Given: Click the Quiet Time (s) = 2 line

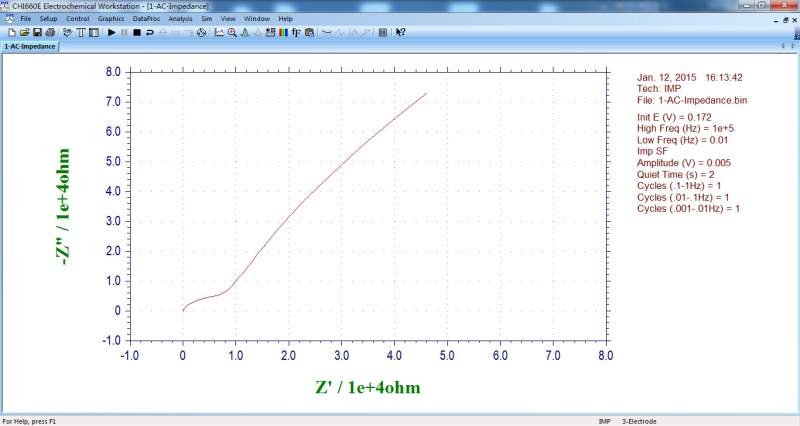Looking at the screenshot, I should pyautogui.click(x=676, y=174).
